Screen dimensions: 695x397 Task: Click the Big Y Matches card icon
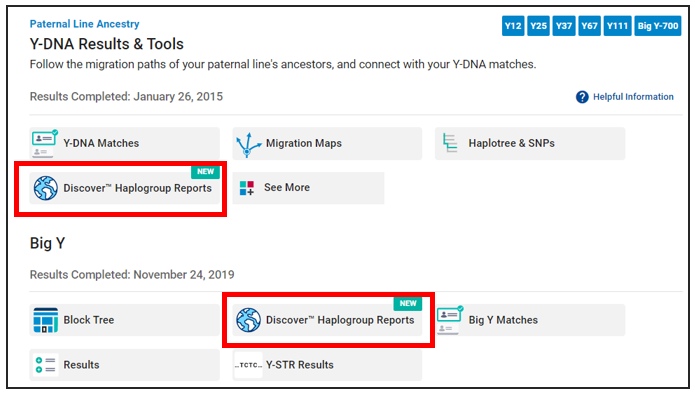[x=450, y=320]
